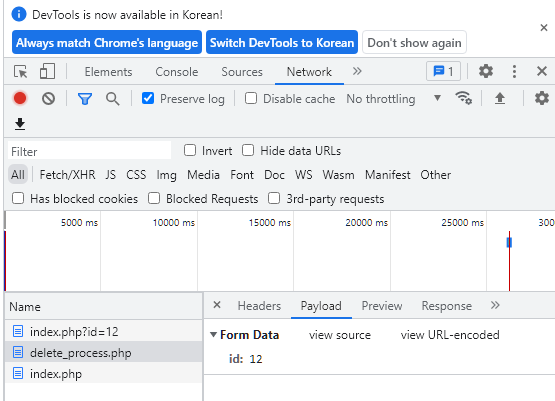Viewport: 555px width, 401px height.
Task: Click document icon beside index.php?id=12
Action: coord(18,331)
